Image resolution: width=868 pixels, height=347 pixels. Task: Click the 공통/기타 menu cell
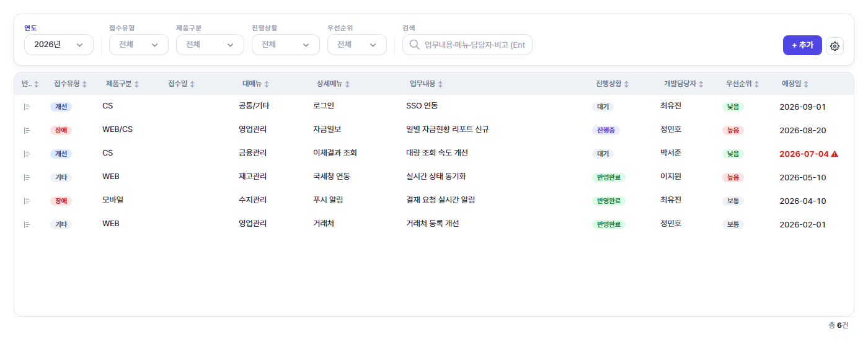(254, 106)
